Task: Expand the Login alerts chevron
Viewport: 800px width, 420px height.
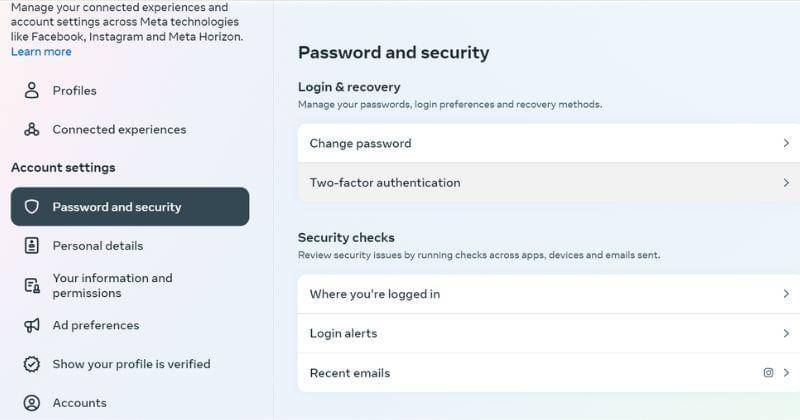Action: [787, 334]
